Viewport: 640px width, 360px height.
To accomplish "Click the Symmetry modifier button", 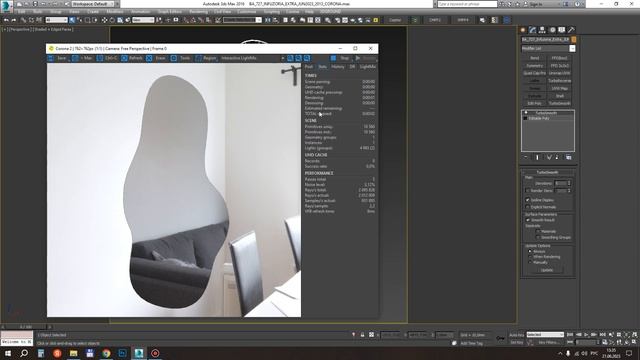I will click(x=534, y=66).
